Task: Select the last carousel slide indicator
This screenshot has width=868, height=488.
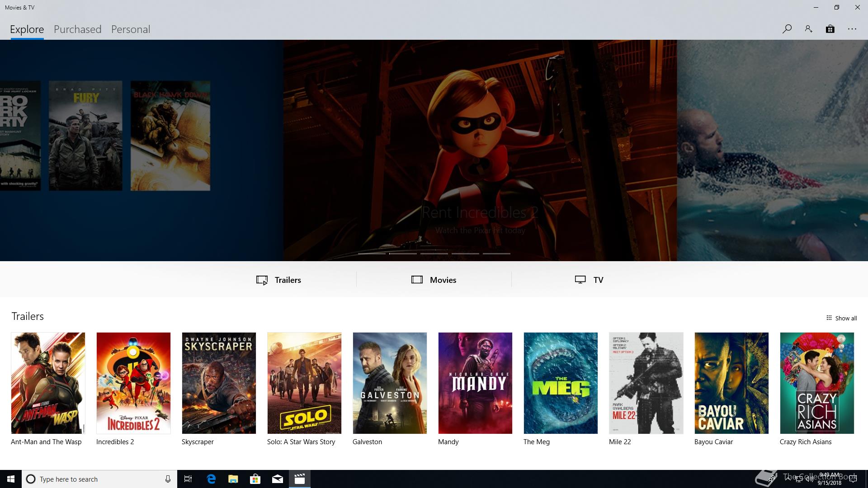Action: pos(496,253)
